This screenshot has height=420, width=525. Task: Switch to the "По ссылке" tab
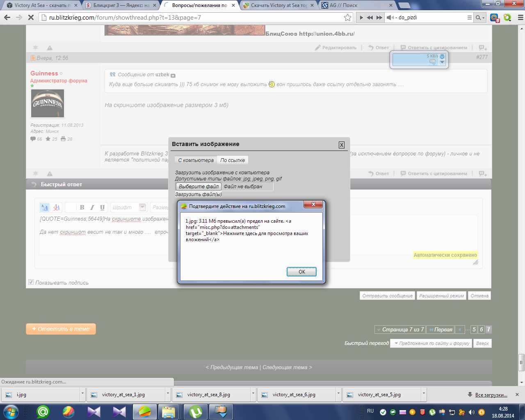click(233, 160)
